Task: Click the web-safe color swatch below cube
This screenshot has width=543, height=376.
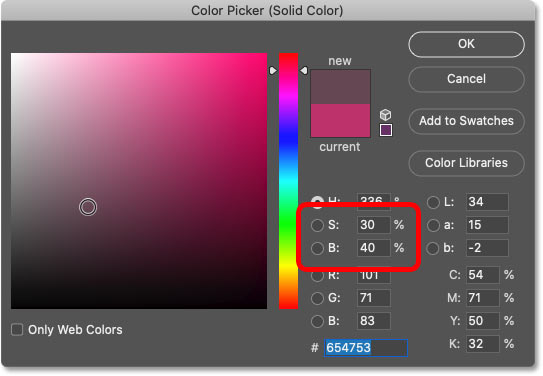Action: [x=386, y=130]
